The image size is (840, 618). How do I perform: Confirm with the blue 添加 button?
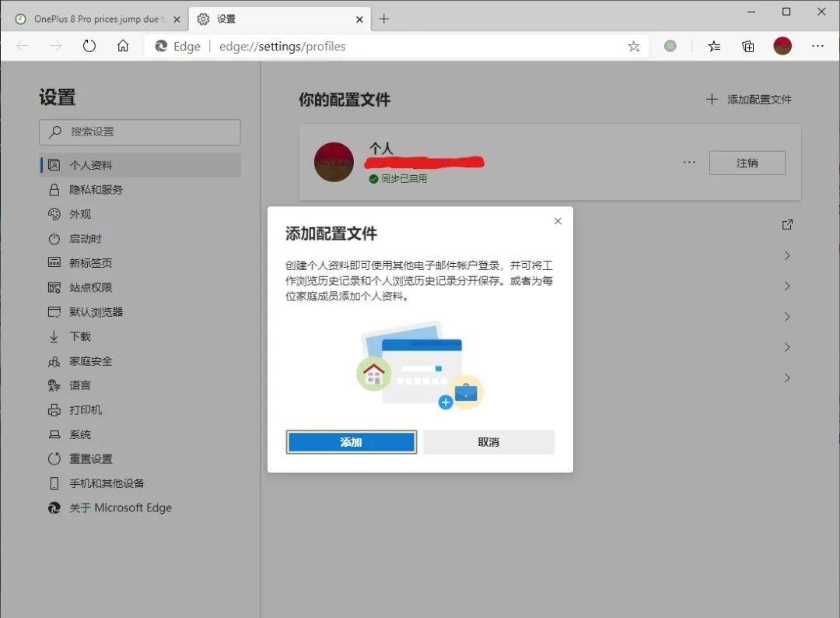tap(352, 442)
